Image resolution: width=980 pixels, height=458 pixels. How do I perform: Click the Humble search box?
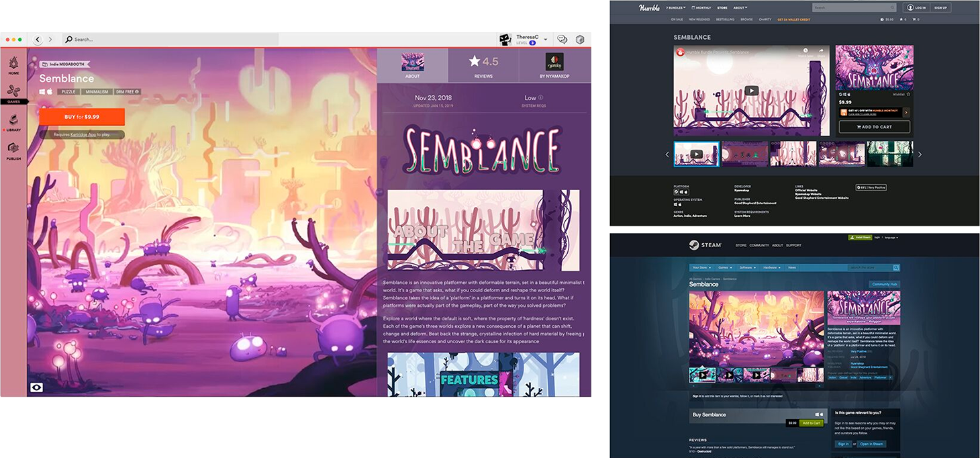tap(854, 8)
